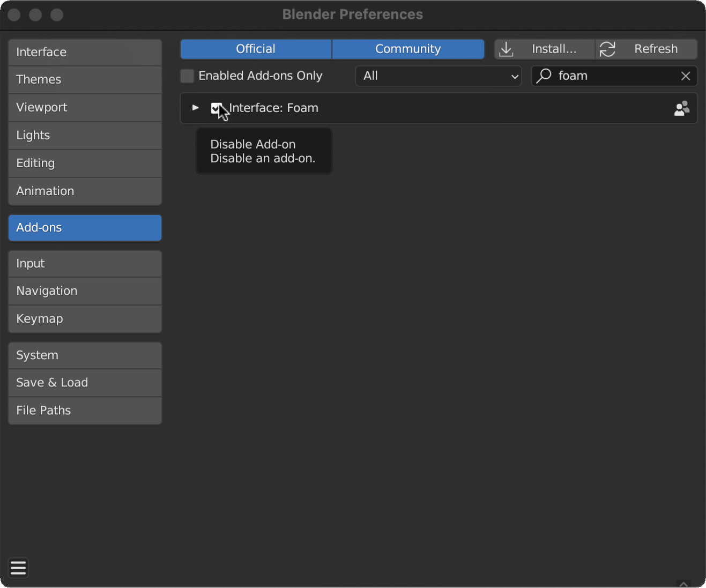Click the Install download arrow icon
This screenshot has height=588, width=706.
tap(506, 49)
